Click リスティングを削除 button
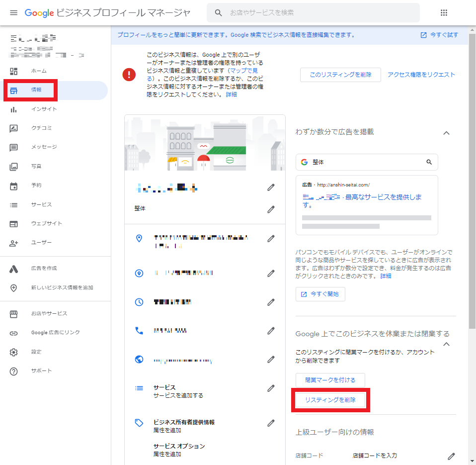 pos(330,400)
